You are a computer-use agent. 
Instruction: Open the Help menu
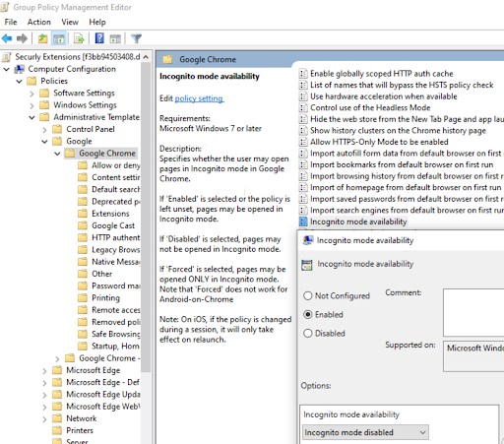click(x=97, y=22)
